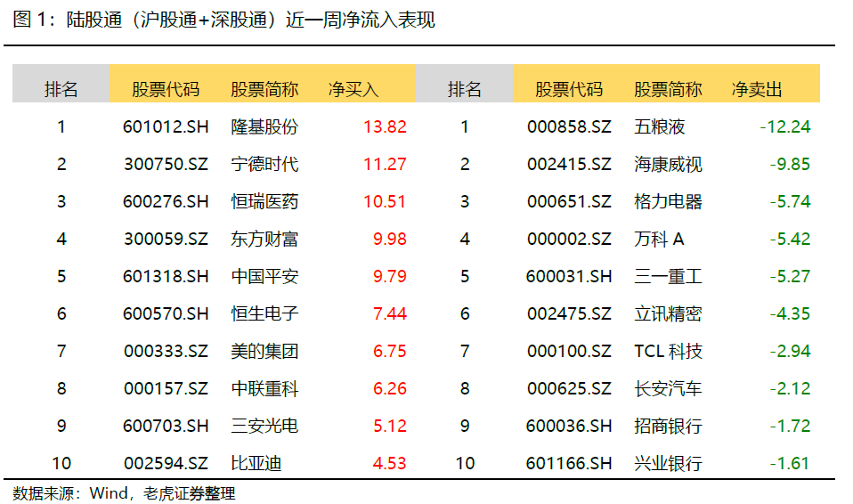
Task: Select the 净买入 column header
Action: 353,89
